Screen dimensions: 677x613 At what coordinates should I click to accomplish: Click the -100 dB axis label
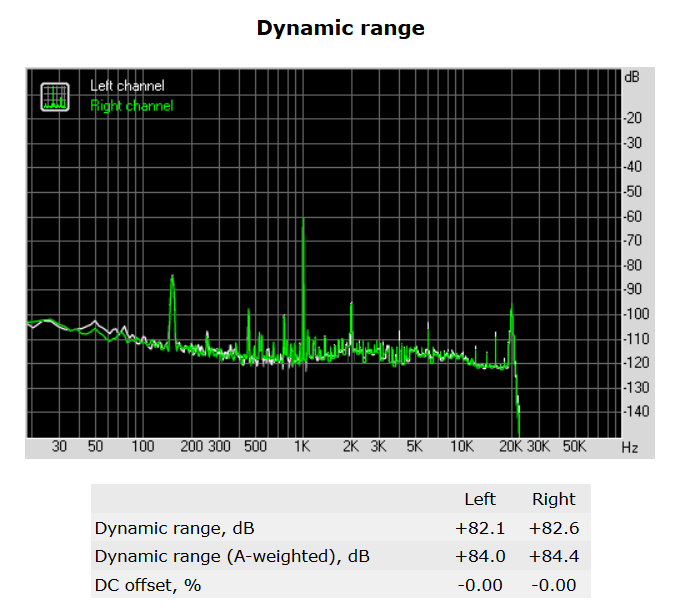pos(636,314)
